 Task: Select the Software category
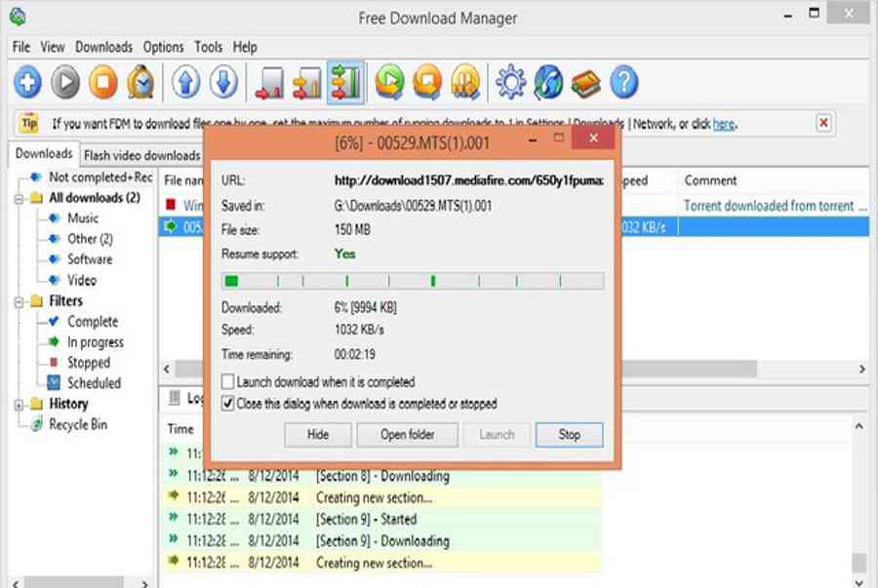90,259
